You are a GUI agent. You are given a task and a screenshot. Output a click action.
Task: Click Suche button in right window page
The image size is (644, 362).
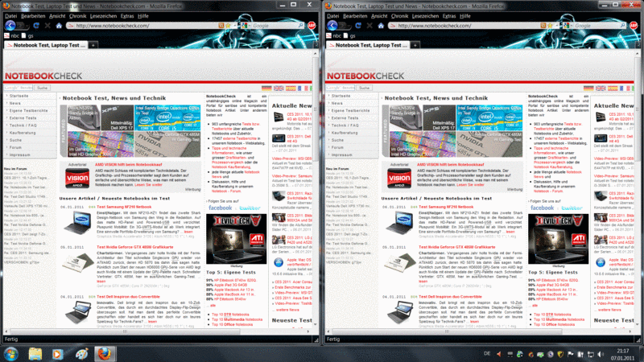pos(365,88)
